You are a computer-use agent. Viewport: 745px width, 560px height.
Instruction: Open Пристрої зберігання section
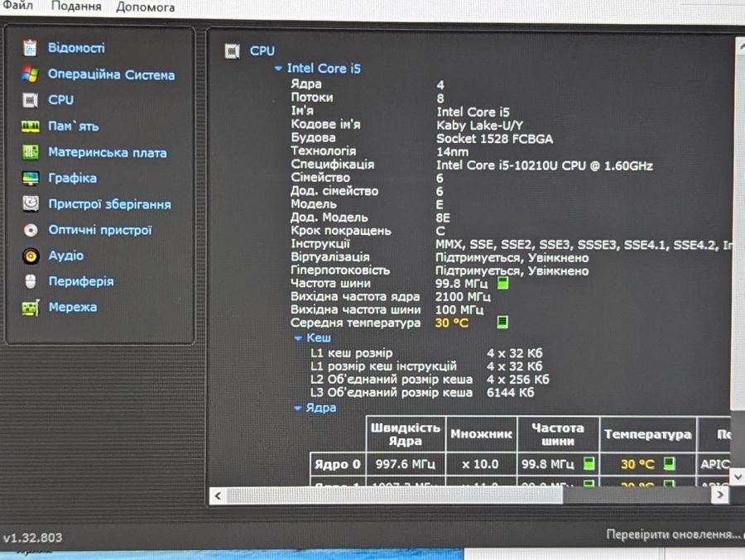point(110,204)
